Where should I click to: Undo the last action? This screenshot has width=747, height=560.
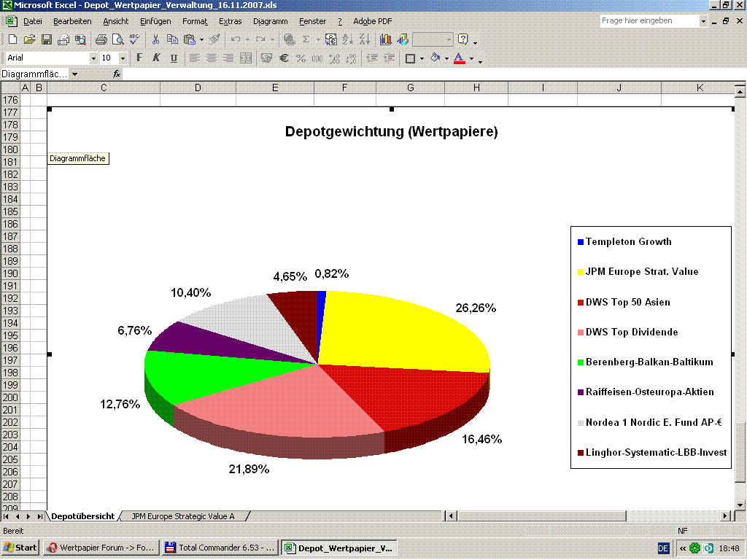236,39
